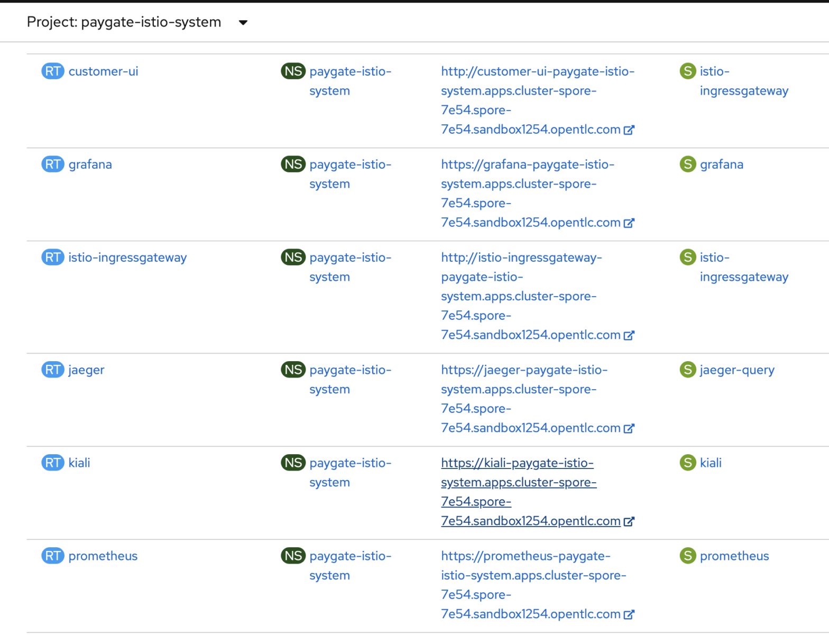Click external link icon on kiali URL

point(629,521)
